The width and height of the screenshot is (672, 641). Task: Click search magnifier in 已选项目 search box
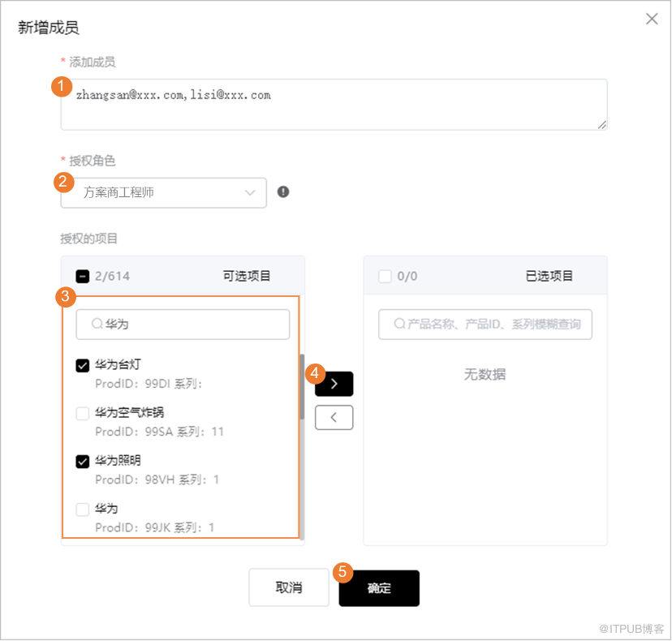[x=399, y=324]
